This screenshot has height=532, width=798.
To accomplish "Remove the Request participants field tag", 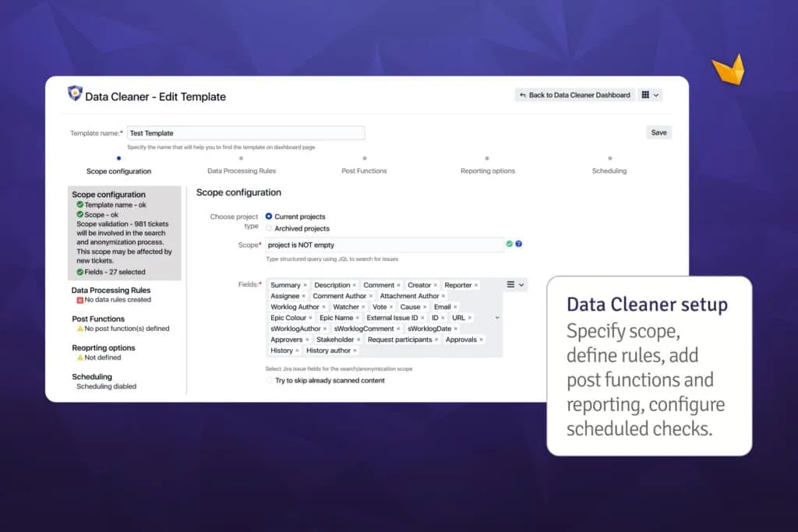I will (436, 340).
